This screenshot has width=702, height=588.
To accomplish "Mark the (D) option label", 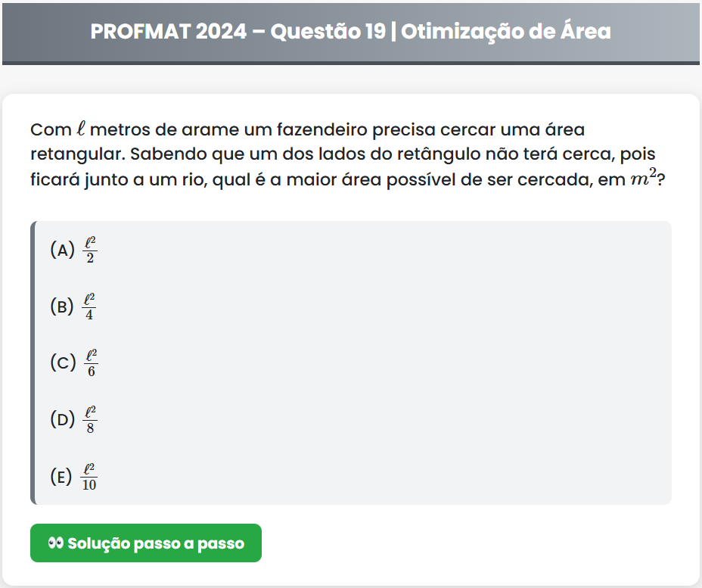I will point(62,420).
